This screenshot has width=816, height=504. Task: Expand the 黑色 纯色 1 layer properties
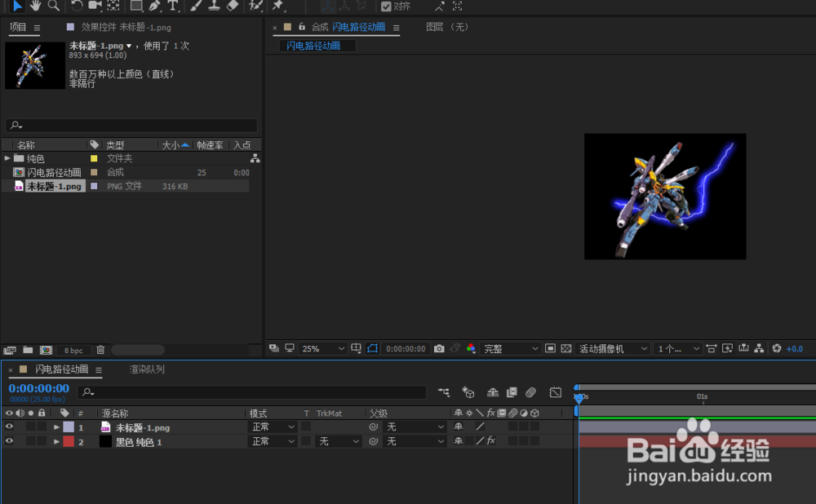pyautogui.click(x=56, y=441)
